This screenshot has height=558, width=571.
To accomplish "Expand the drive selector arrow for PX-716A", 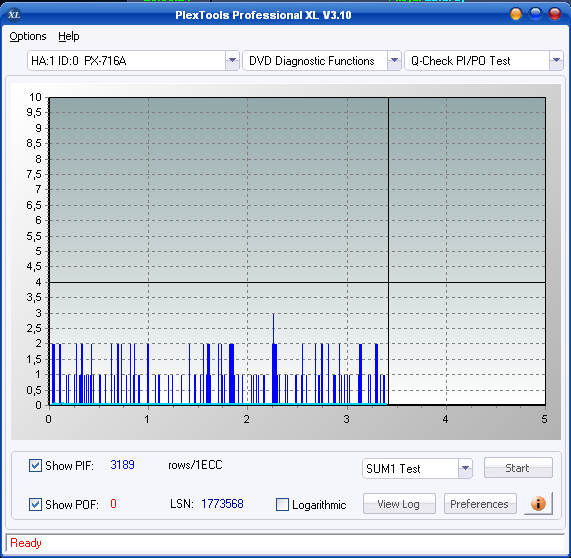I will 232,60.
